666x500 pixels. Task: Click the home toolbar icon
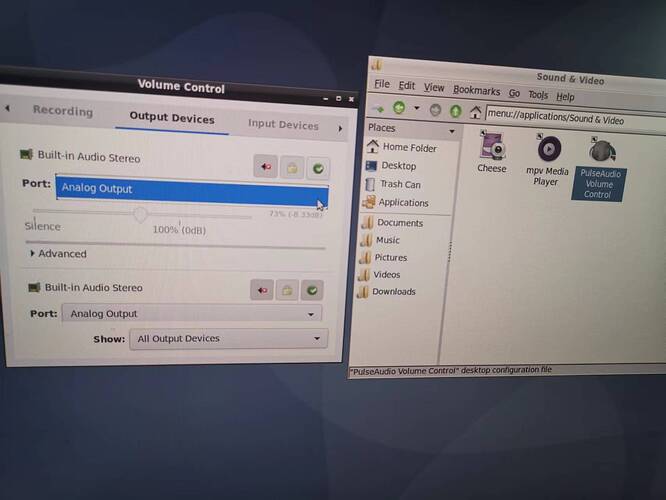coord(475,112)
